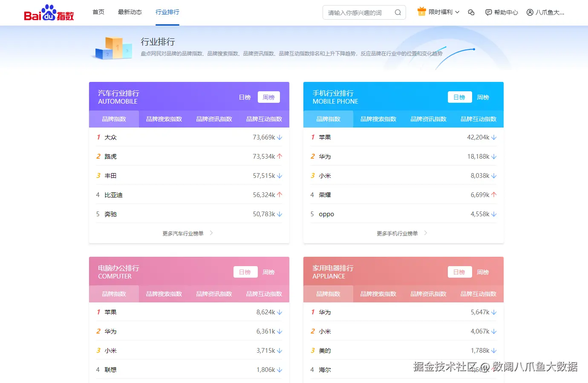Open 品牌资讯指数 tab in computer card

coord(214,294)
